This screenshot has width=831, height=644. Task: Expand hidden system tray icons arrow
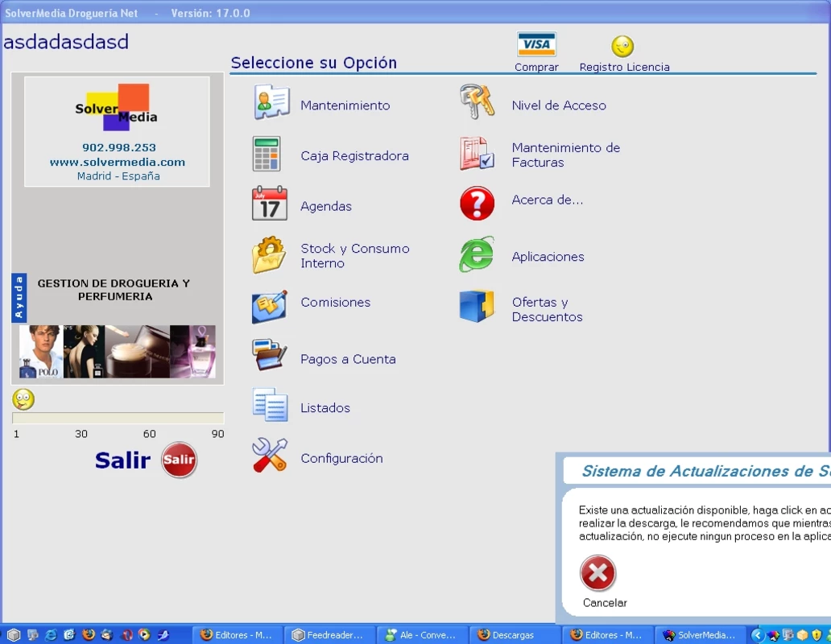[x=758, y=634]
